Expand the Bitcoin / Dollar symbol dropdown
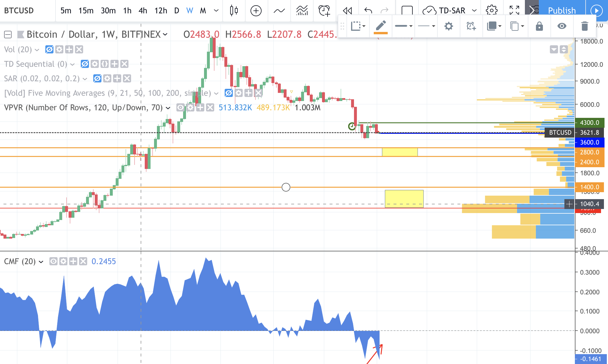This screenshot has width=608, height=364. (166, 35)
